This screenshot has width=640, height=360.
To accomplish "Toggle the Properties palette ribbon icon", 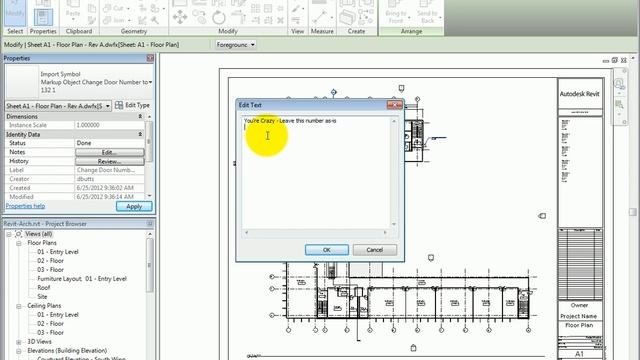I will tap(43, 18).
